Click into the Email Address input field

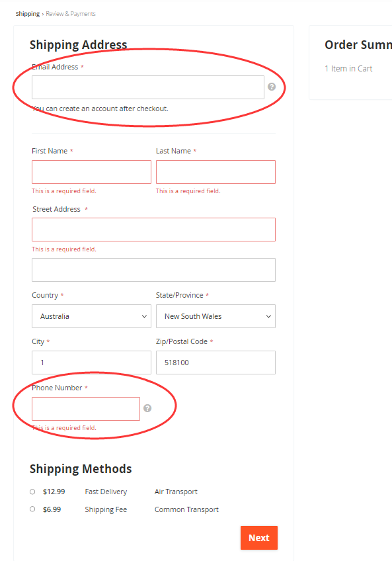(x=148, y=87)
